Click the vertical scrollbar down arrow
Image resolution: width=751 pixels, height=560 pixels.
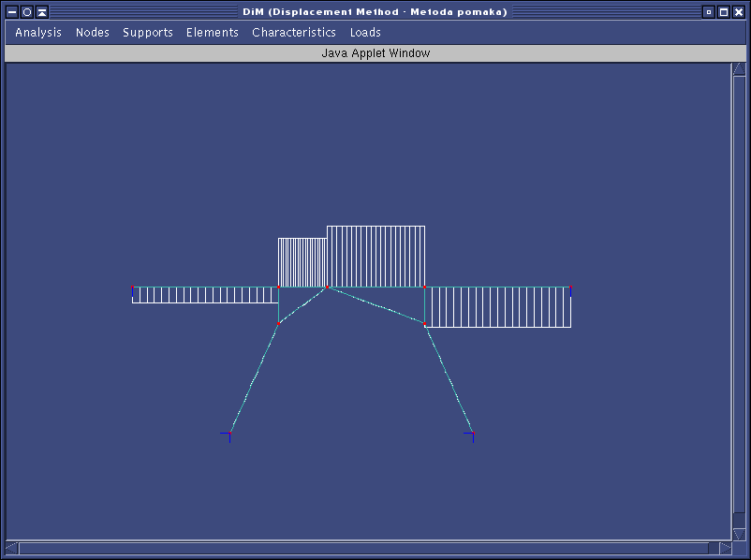click(739, 533)
